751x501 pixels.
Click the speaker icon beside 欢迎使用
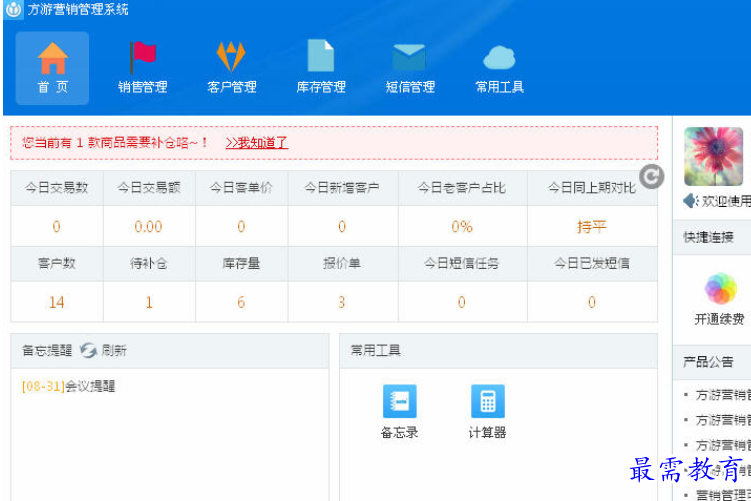click(690, 201)
